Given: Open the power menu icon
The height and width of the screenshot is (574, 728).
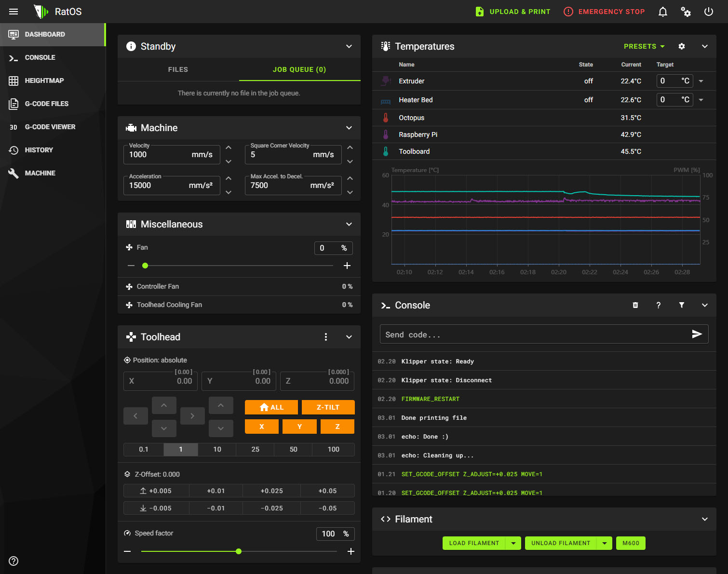Looking at the screenshot, I should point(709,12).
